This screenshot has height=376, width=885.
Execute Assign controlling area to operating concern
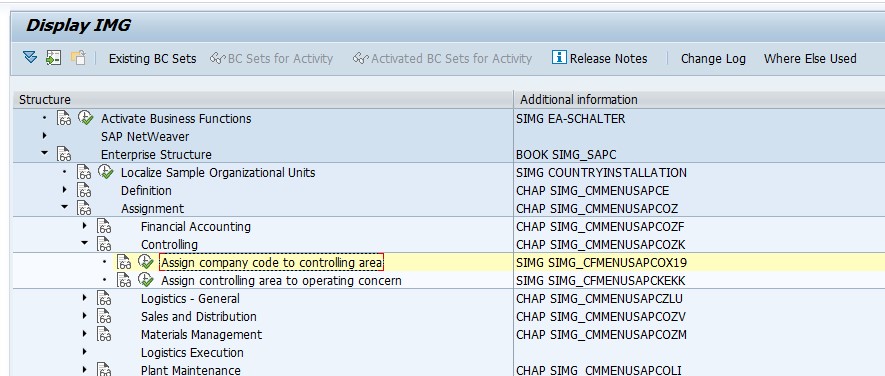(146, 280)
